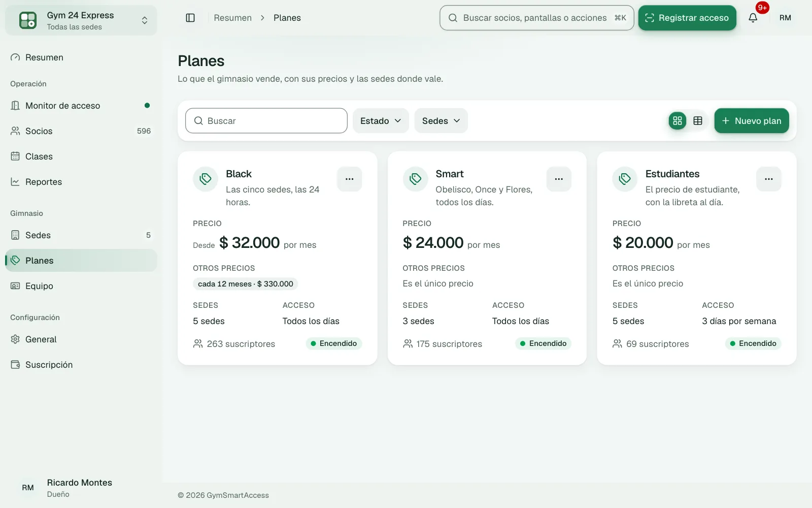
Task: Click the Gym 24 Express logo icon
Action: click(28, 20)
